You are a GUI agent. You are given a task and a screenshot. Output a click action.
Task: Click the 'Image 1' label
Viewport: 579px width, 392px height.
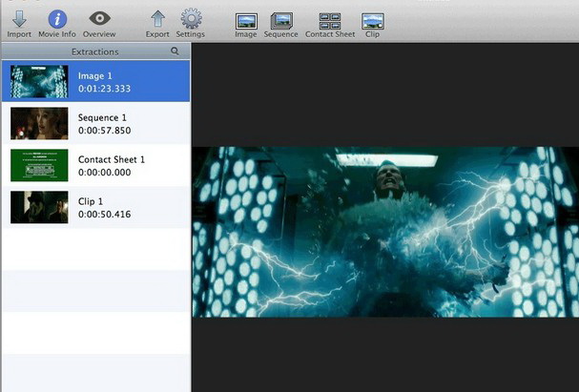click(94, 76)
